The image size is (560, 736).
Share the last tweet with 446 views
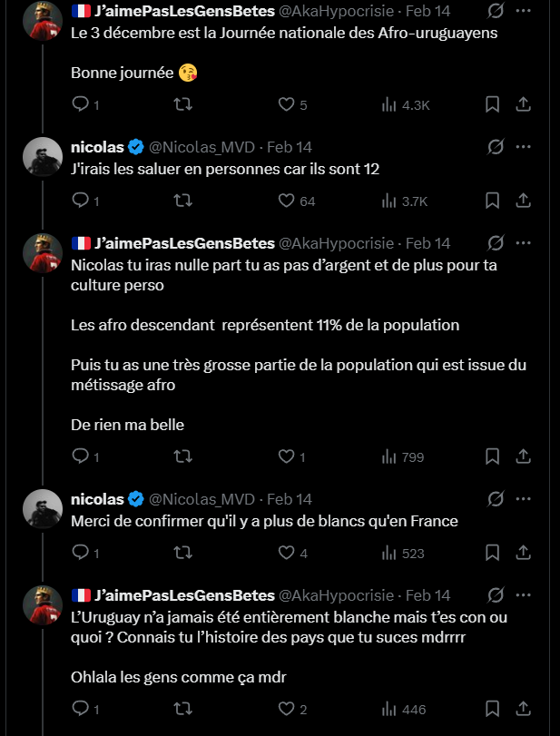523,709
